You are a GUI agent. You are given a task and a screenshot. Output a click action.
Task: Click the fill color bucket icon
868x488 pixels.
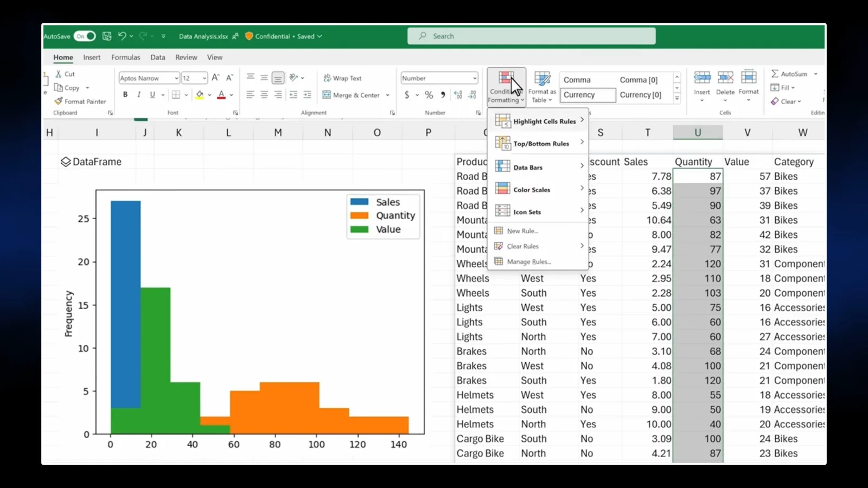(x=200, y=95)
